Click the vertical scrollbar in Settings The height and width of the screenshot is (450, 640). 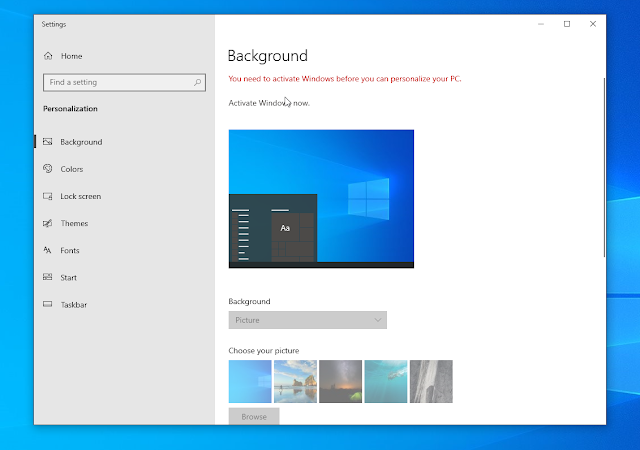[604, 167]
